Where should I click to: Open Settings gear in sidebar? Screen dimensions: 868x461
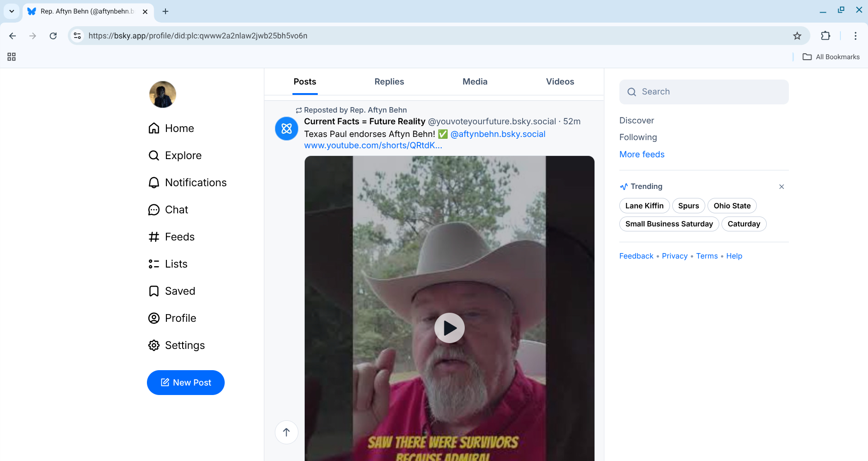pos(176,345)
